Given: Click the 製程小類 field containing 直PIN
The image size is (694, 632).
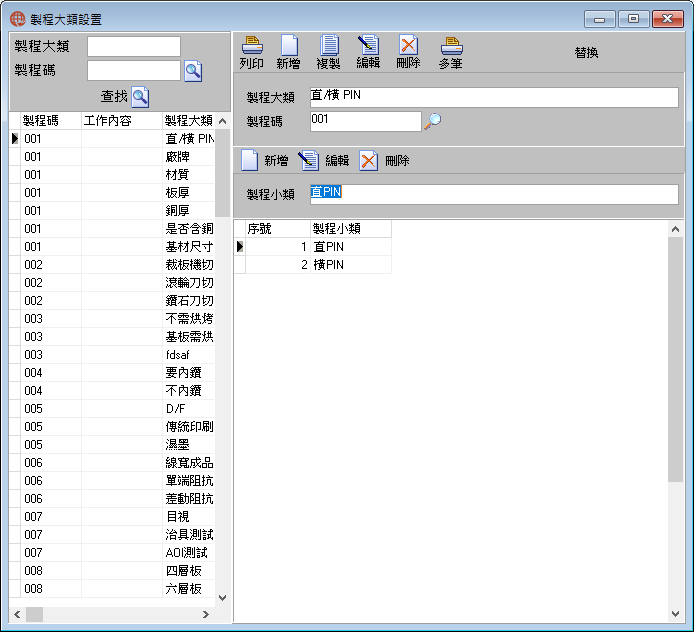Looking at the screenshot, I should [494, 194].
